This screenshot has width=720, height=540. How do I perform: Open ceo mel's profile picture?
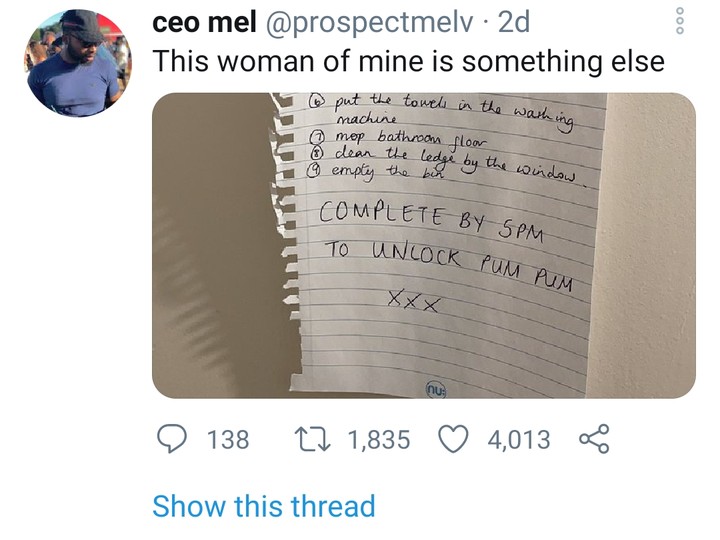(x=74, y=63)
